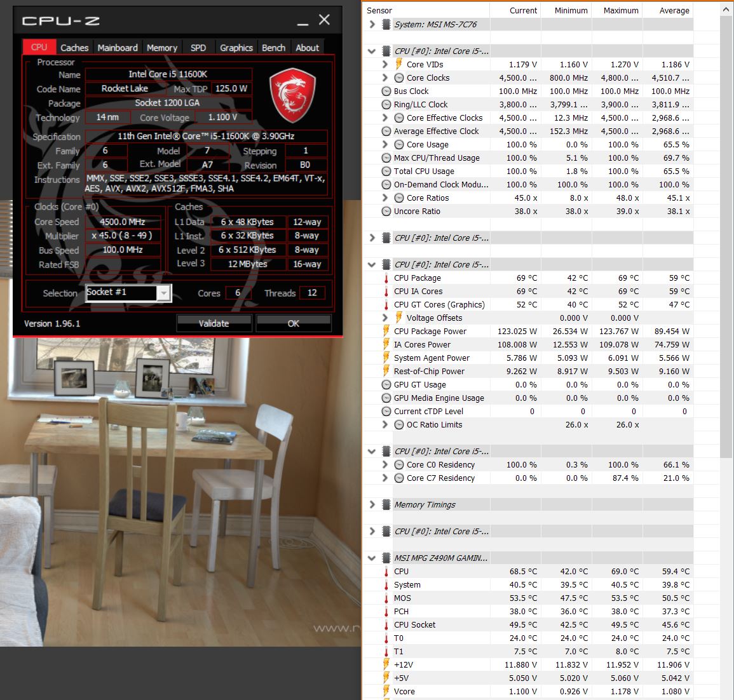
Task: Click the icon beside Uncore Ratio
Action: tap(386, 211)
